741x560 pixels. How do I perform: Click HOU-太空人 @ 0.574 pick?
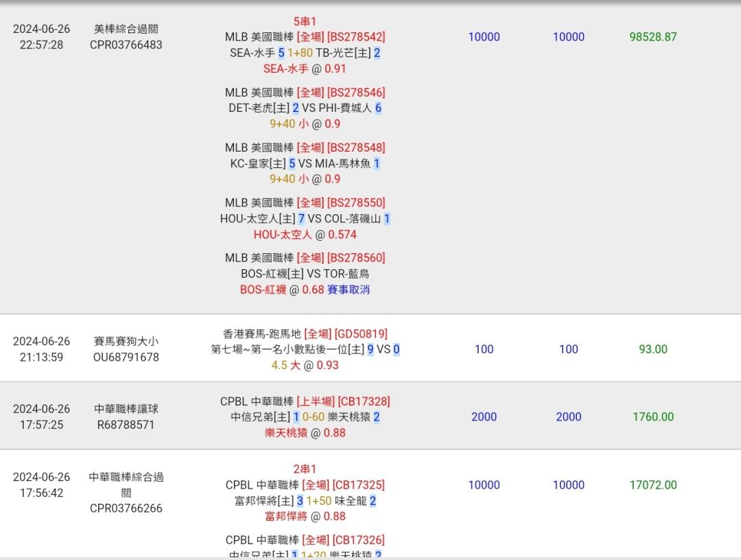point(305,235)
